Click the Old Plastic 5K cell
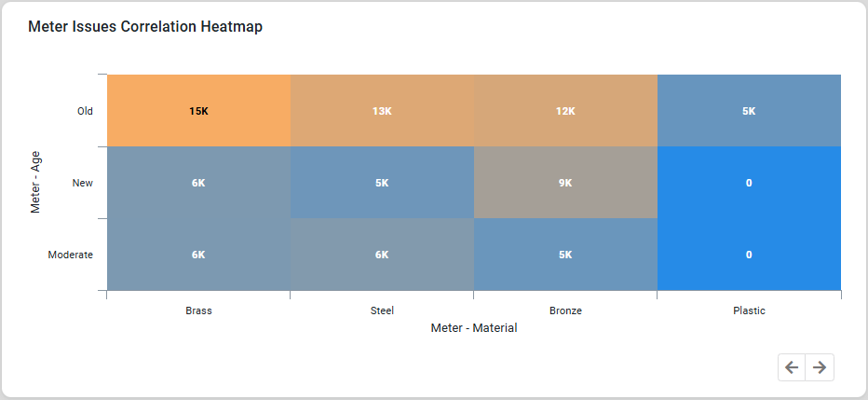This screenshot has width=868, height=400. point(749,111)
